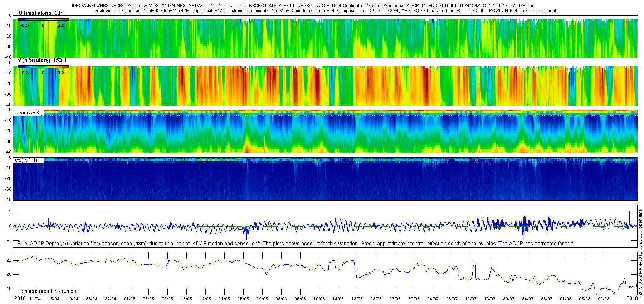Viewport: 644px width, 304px height.
Task: Click the '2018' year label at the right of the time axis
Action: point(632,299)
